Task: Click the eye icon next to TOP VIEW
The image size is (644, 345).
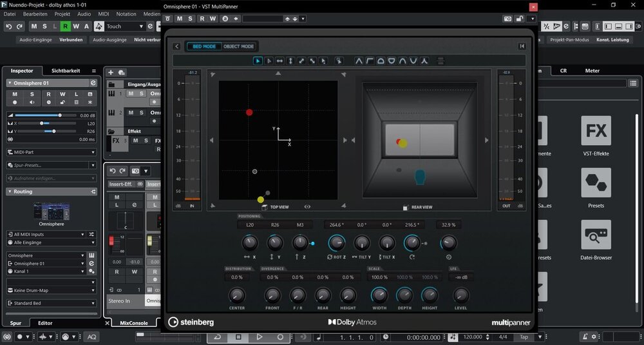Action: (x=307, y=207)
